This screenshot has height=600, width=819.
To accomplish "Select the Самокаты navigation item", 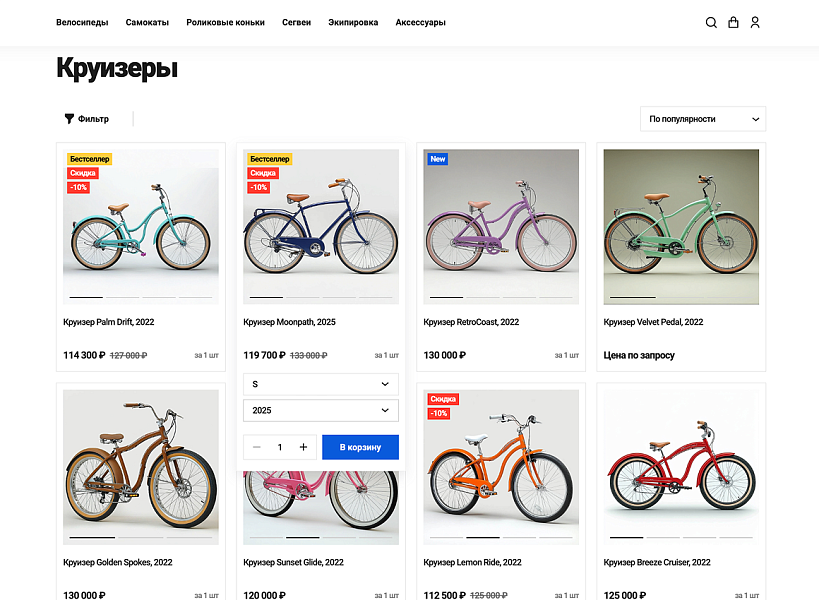I will (147, 21).
